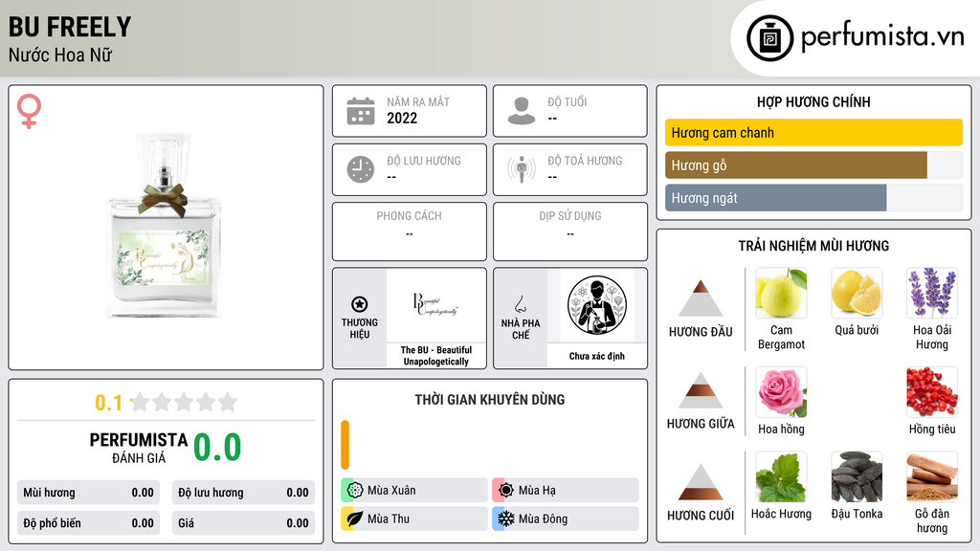This screenshot has height=551, width=980.
Task: Click the clock icon beside Độ lưu hương
Action: 361,169
